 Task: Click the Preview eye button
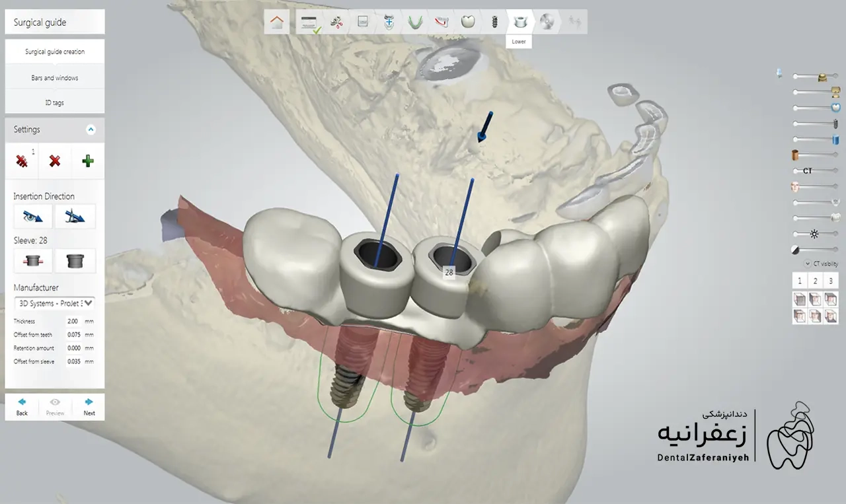pyautogui.click(x=55, y=406)
